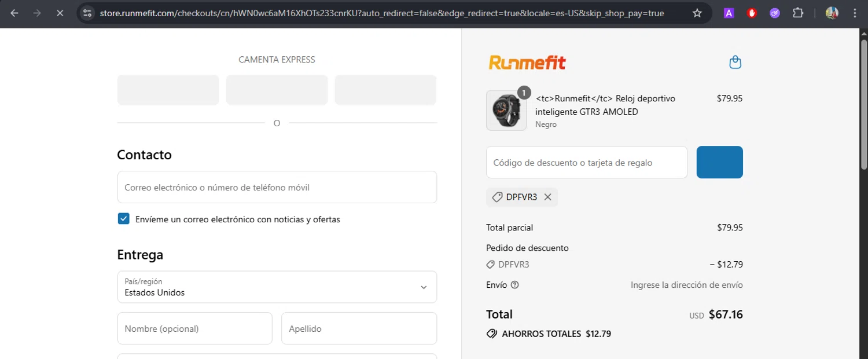Click the Código de descuento o tarjeta field
868x359 pixels.
(x=587, y=162)
